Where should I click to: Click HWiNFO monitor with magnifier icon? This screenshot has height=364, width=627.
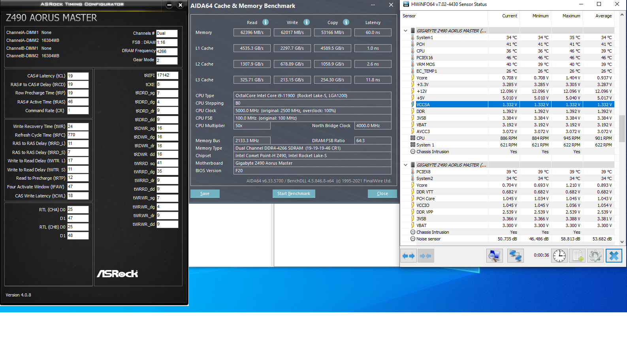pos(494,256)
